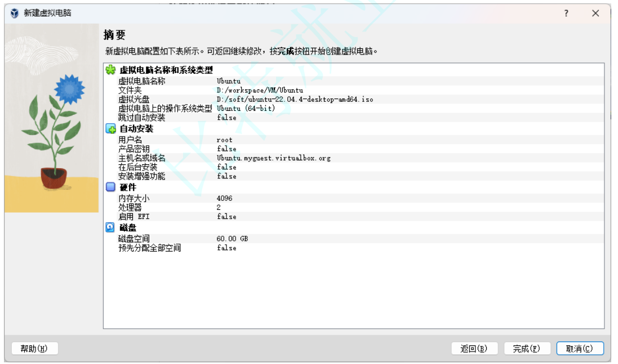The height and width of the screenshot is (364, 618).
Task: Click 完成(F) to create the virtual machine
Action: click(x=527, y=349)
